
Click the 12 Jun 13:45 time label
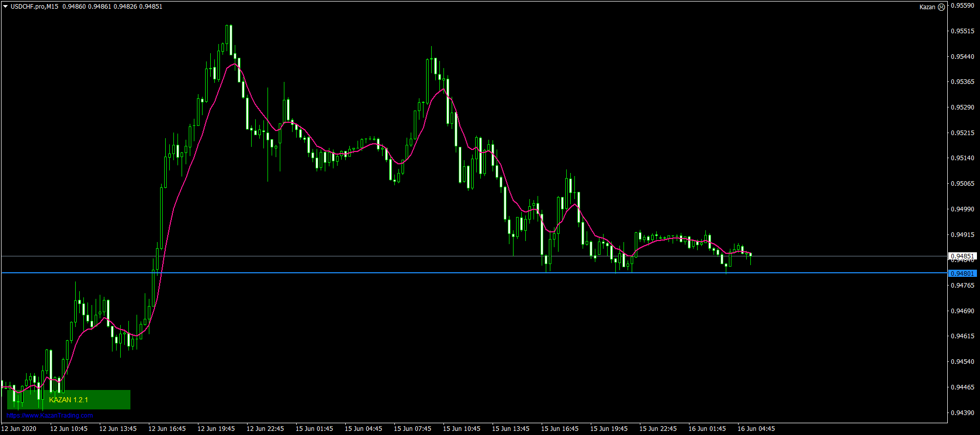(118, 429)
